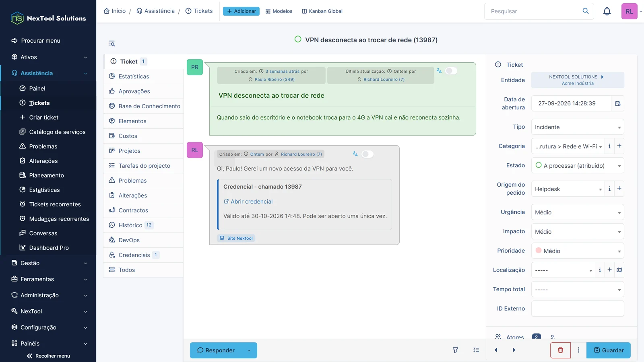Screen dimensions: 644x362
Task: Click the red trash delete icon
Action: (560, 350)
